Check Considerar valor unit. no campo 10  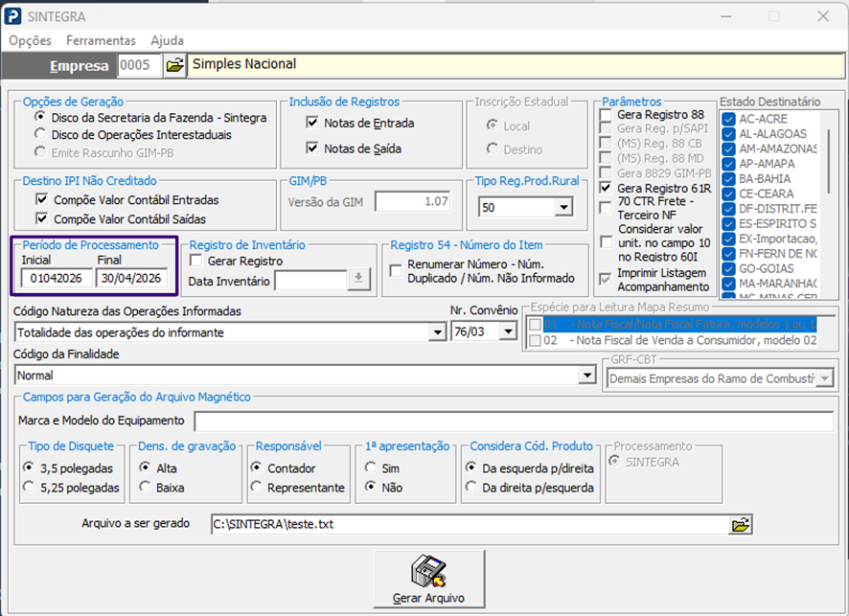pyautogui.click(x=606, y=242)
